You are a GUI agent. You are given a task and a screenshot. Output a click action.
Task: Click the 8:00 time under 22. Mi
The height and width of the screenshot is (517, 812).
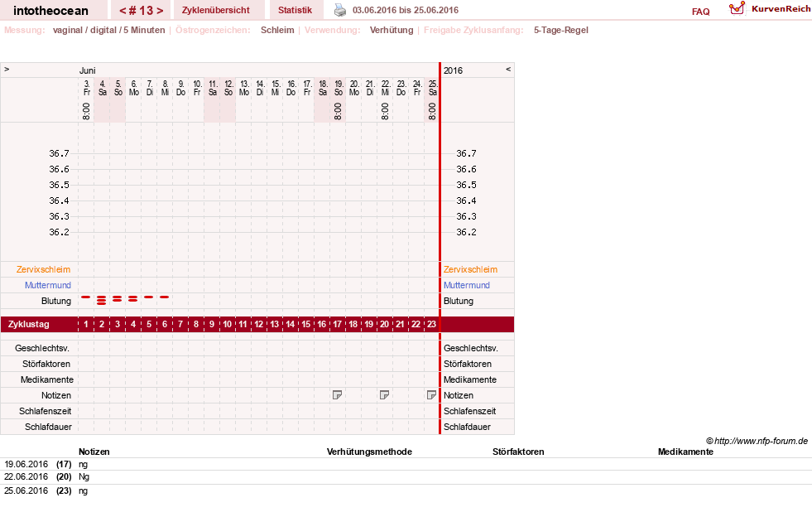pos(385,111)
